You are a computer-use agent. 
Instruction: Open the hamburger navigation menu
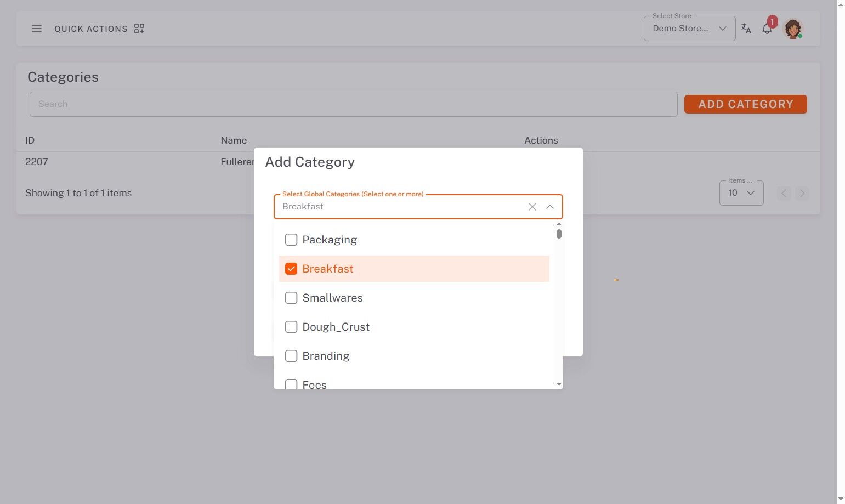[x=37, y=29]
